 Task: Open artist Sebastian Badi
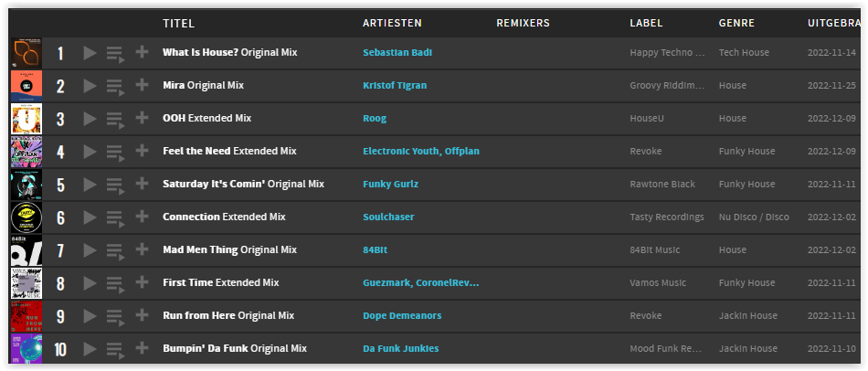pos(397,53)
